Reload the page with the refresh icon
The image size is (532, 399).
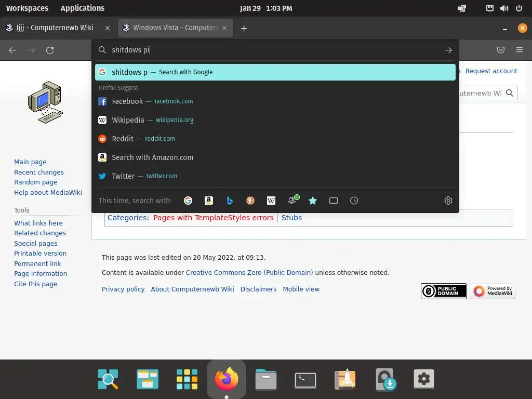click(50, 50)
